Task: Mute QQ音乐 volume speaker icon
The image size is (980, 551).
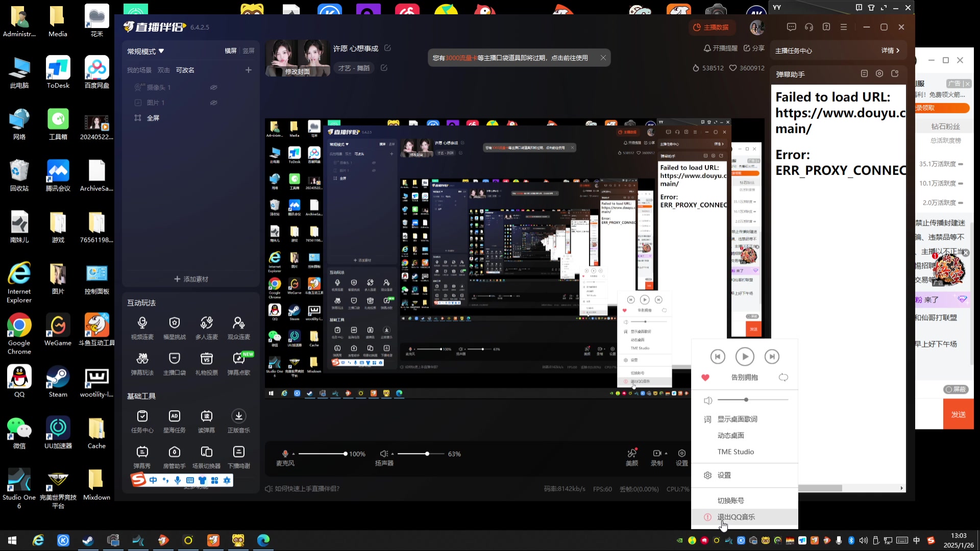Action: click(708, 400)
